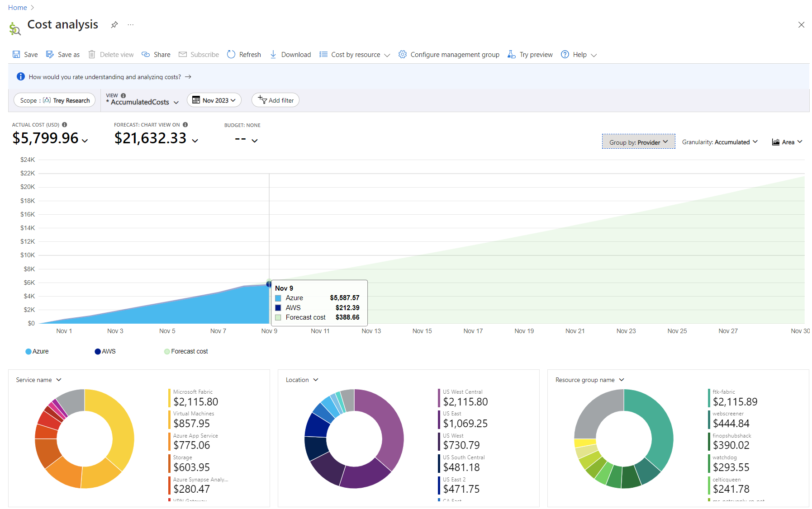Screen dimensions: 812x509
Task: Click the cost rating feedback banner
Action: point(105,77)
